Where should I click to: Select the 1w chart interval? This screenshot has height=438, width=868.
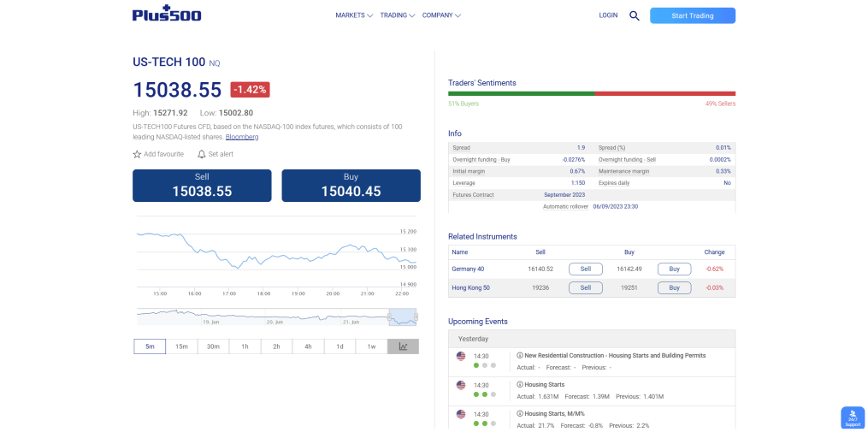pyautogui.click(x=371, y=346)
